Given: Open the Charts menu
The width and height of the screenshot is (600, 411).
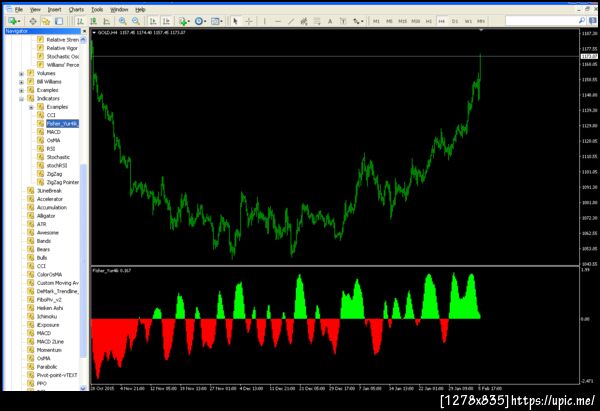Looking at the screenshot, I should click(76, 10).
